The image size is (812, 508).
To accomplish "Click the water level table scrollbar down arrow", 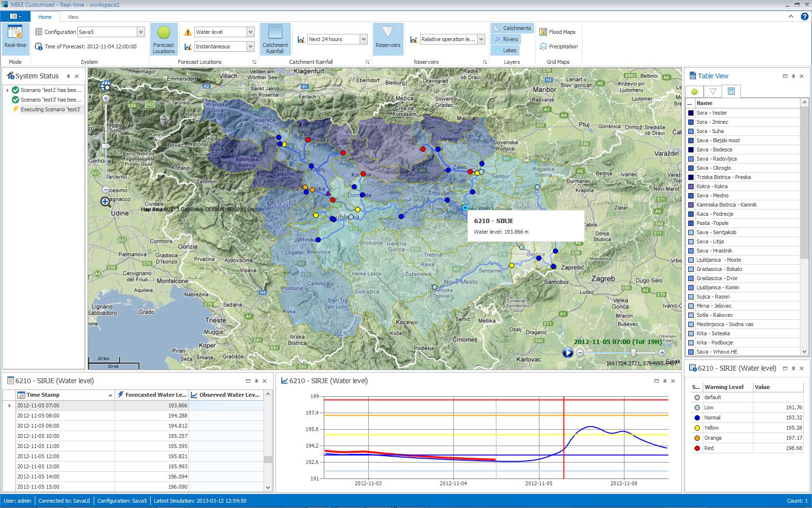I will (x=268, y=488).
